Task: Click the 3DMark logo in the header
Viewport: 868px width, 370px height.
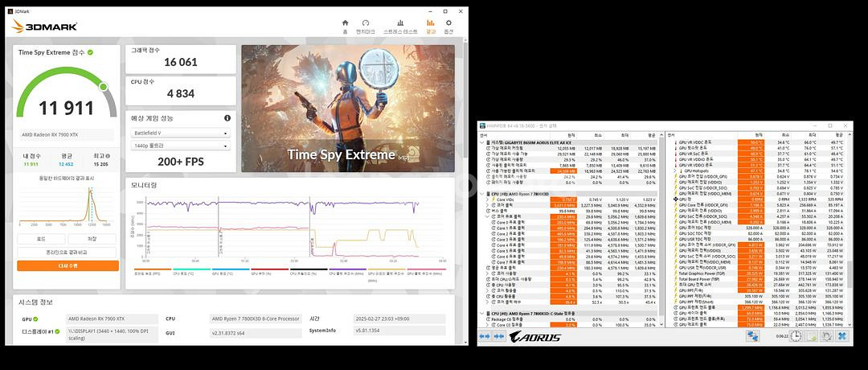Action: click(45, 26)
